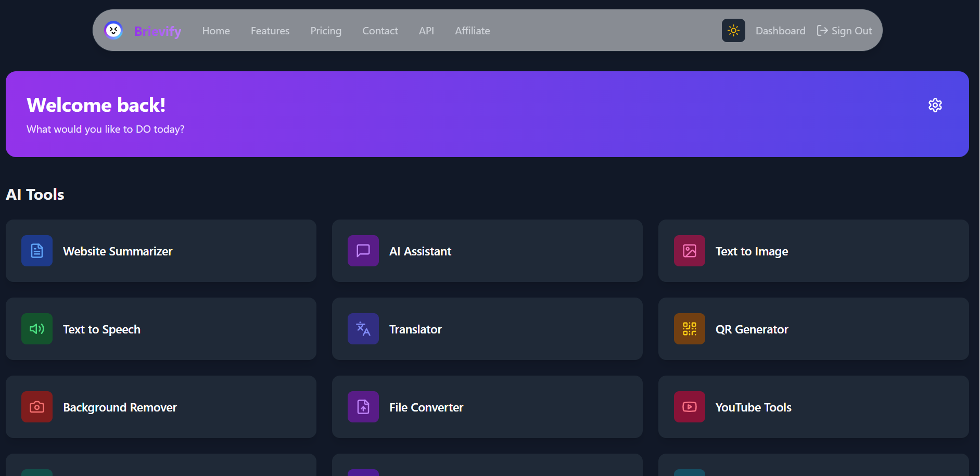Open the File Converter tool

tap(487, 407)
